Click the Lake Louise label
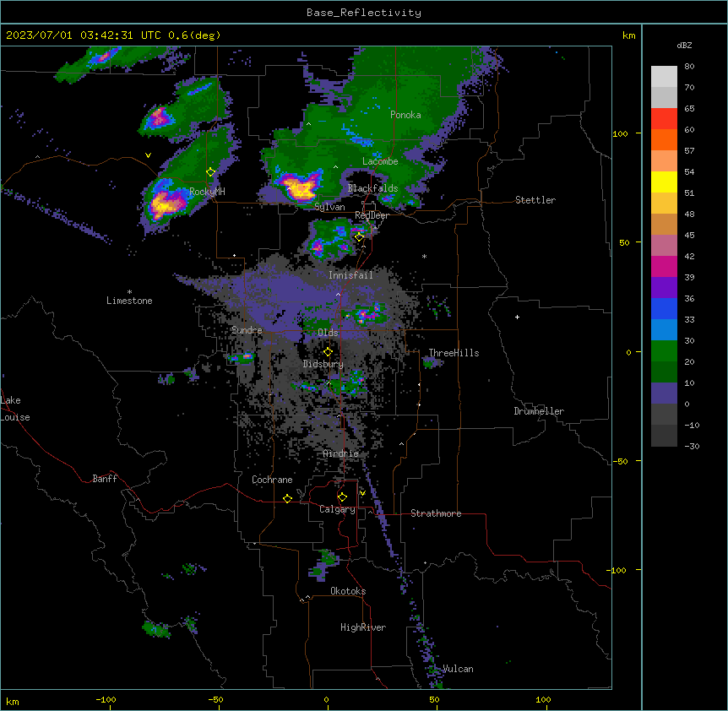728x711 pixels. click(14, 409)
